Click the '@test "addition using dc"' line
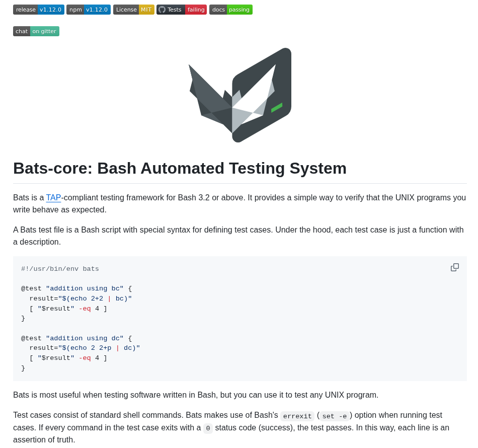This screenshot has width=478, height=448. pyautogui.click(x=76, y=338)
